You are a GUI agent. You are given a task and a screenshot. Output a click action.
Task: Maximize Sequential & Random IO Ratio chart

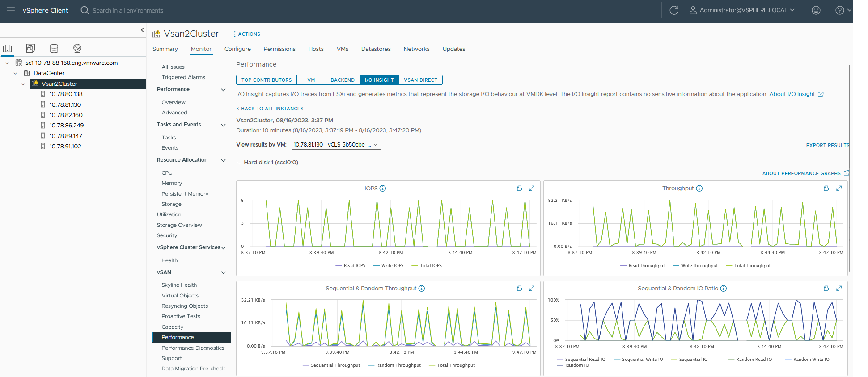pyautogui.click(x=839, y=289)
